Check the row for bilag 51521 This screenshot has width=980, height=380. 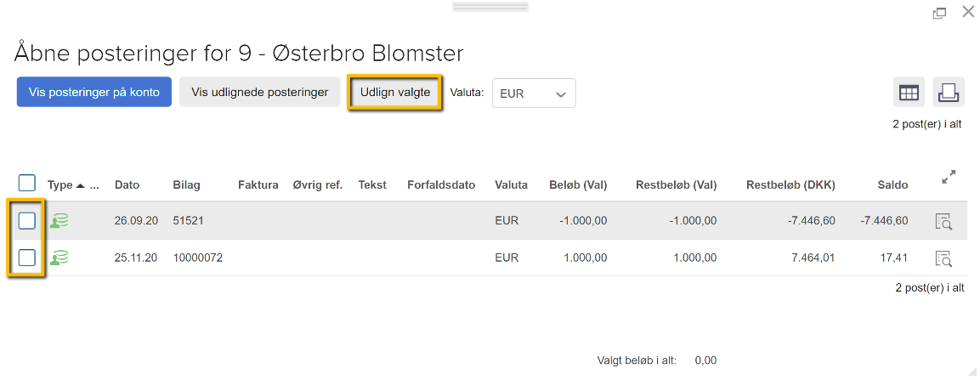(27, 221)
